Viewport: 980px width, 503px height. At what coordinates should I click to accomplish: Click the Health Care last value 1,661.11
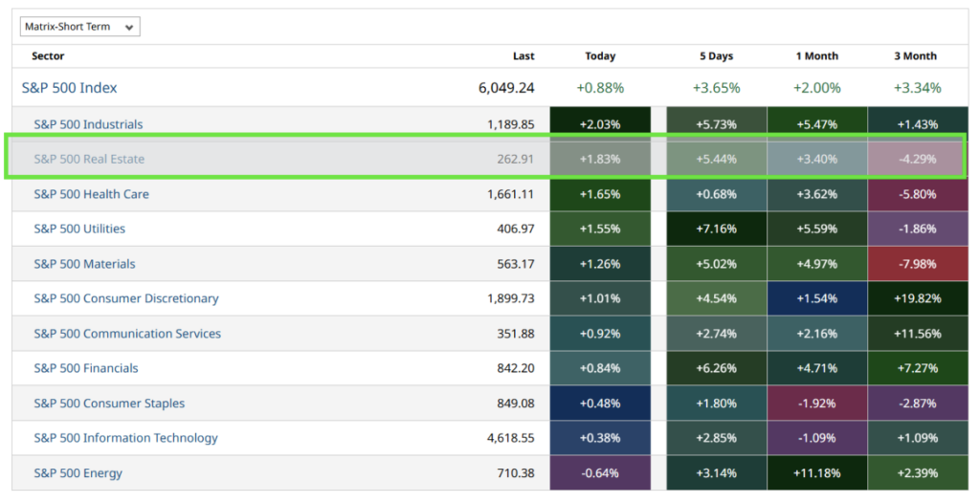[x=511, y=194]
